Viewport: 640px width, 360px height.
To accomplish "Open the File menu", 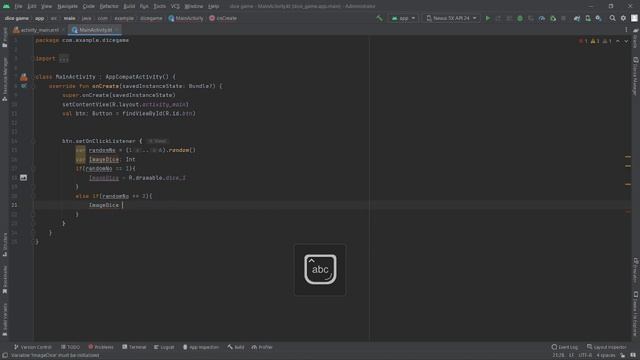I will pyautogui.click(x=18, y=6).
